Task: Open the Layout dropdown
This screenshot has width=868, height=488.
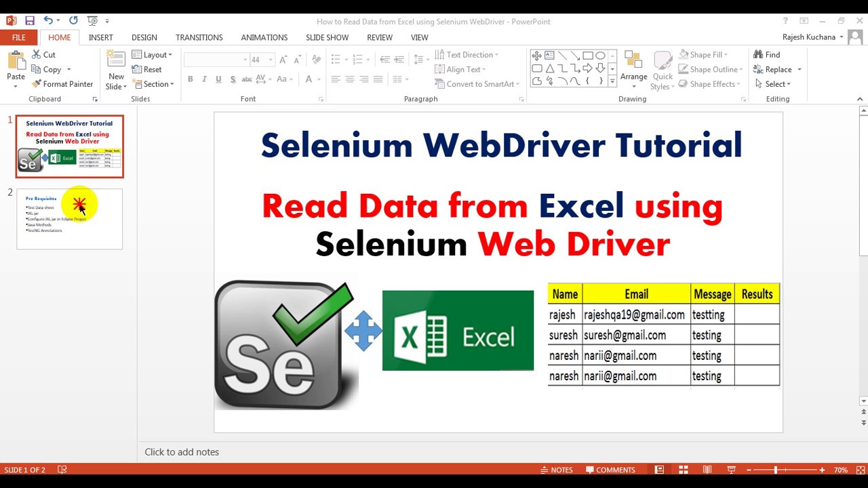Action: [152, 55]
